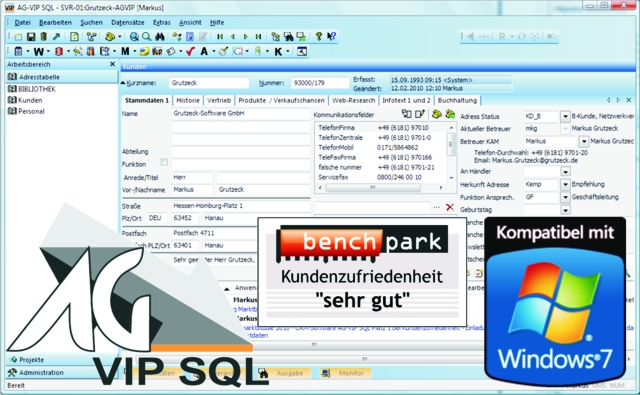This screenshot has width=640, height=395.
Task: Click the binoculars find icon
Action: point(160,37)
